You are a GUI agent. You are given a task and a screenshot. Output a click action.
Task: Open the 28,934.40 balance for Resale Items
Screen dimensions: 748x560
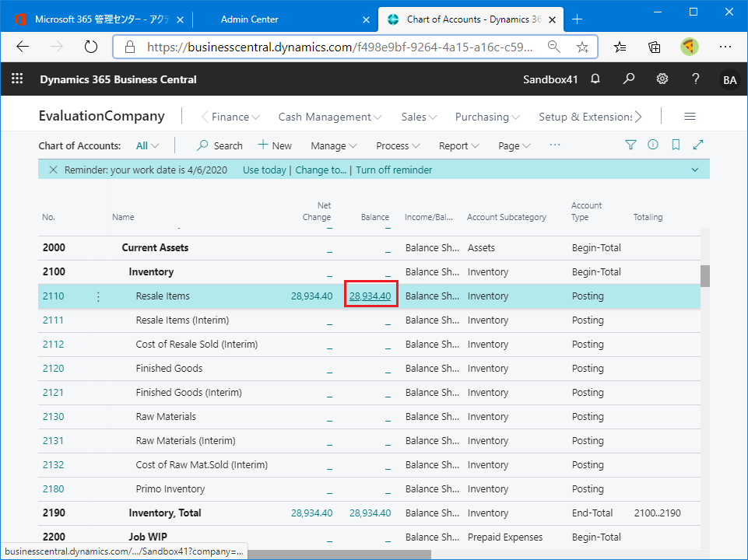tap(370, 296)
